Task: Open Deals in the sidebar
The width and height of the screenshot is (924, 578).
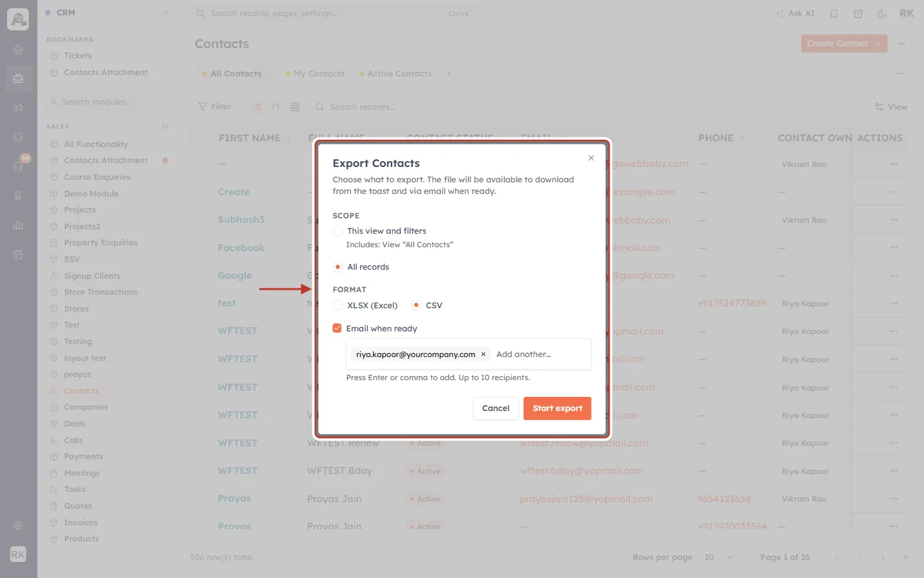Action: [75, 424]
